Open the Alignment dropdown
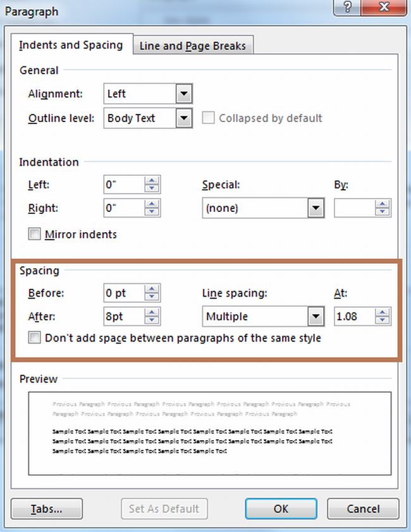The image size is (411, 532). point(183,94)
